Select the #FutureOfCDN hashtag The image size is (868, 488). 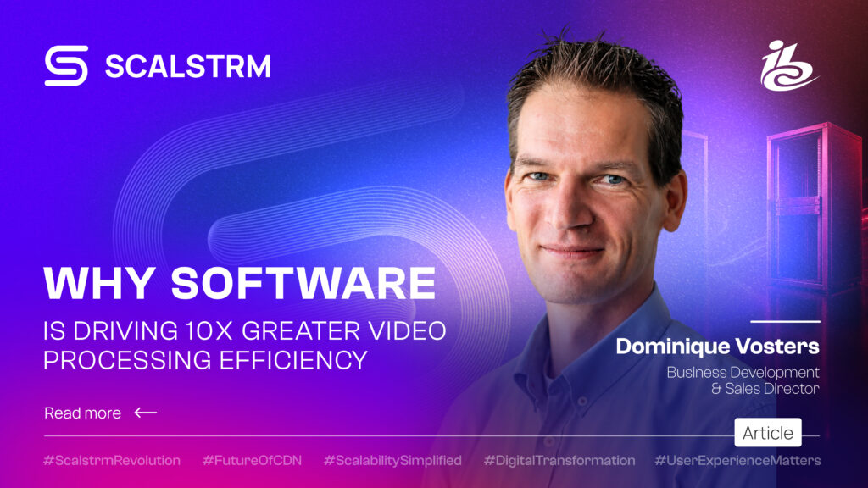(x=252, y=460)
